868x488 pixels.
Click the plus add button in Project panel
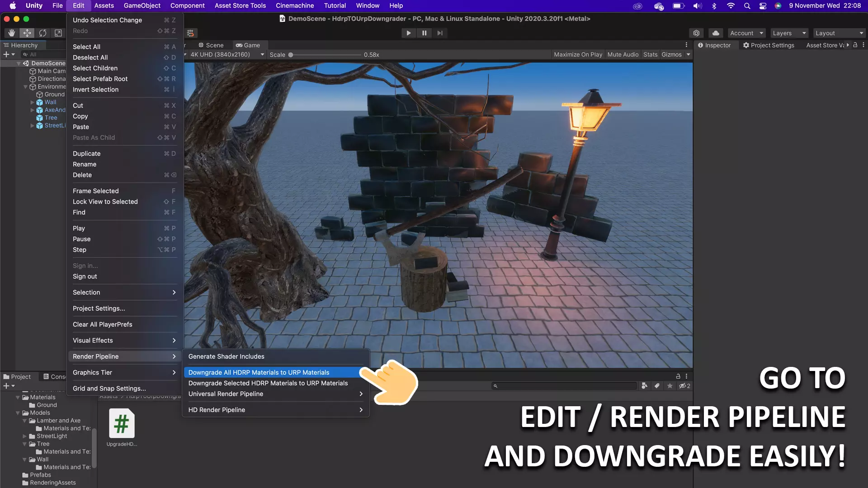(x=9, y=386)
